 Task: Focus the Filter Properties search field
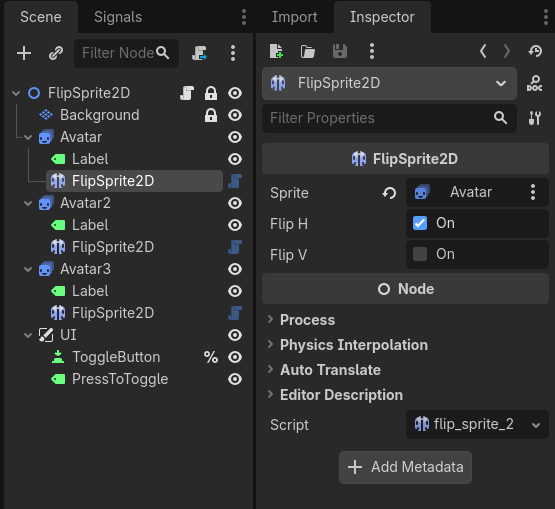(x=389, y=118)
